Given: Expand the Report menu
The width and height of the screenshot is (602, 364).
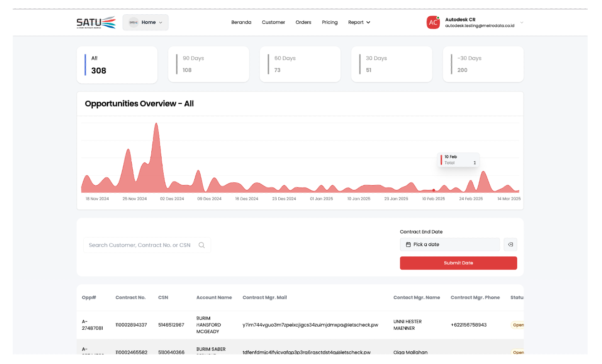Looking at the screenshot, I should 359,22.
